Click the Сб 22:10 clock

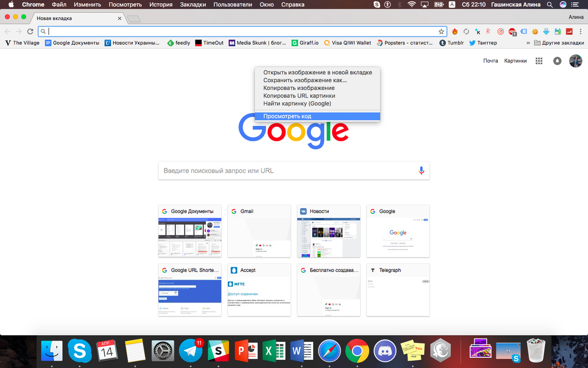pyautogui.click(x=475, y=4)
